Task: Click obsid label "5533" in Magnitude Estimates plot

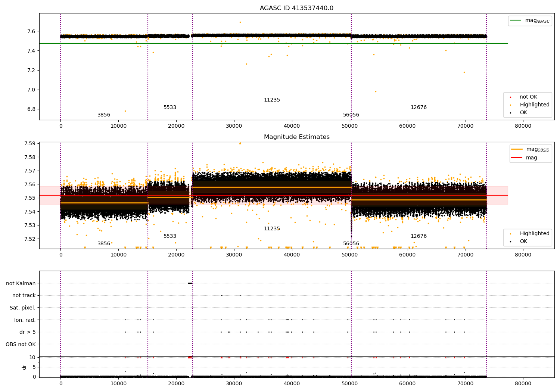Action: click(170, 236)
